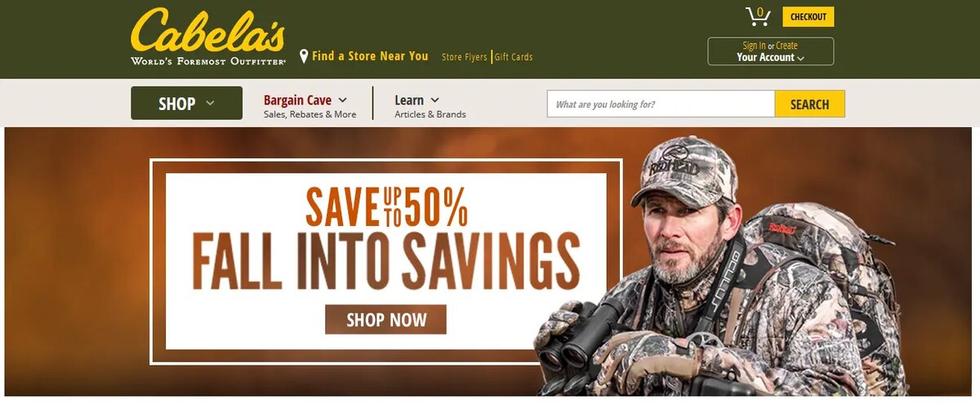This screenshot has width=980, height=403.
Task: Expand the Bargain Cave chevron
Action: 342,100
